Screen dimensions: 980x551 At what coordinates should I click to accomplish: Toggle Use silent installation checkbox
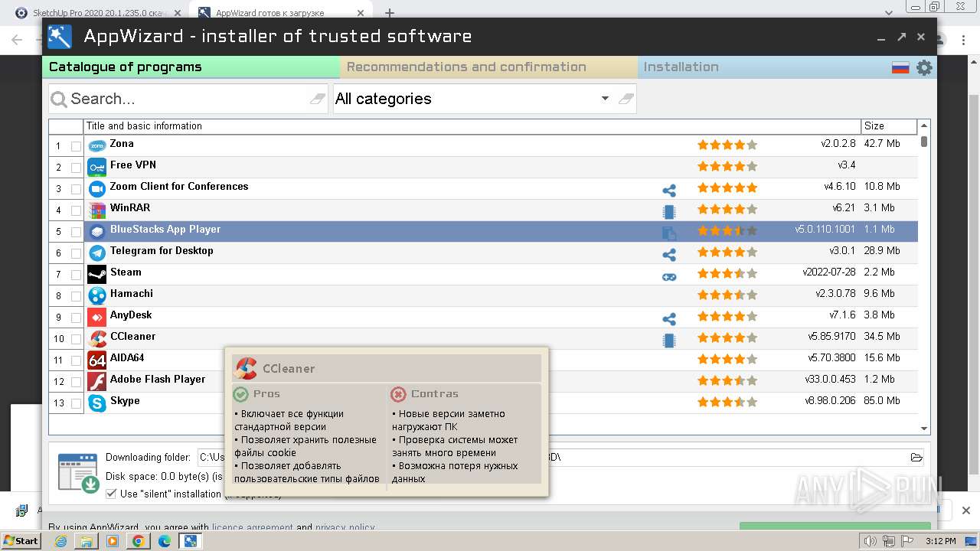tap(112, 494)
